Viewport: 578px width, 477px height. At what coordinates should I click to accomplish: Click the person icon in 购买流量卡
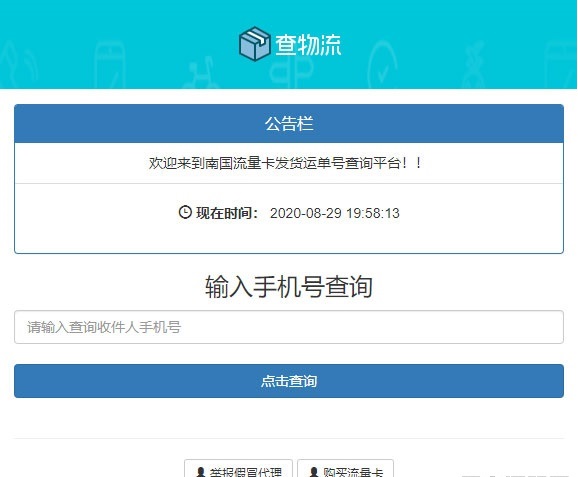point(314,472)
